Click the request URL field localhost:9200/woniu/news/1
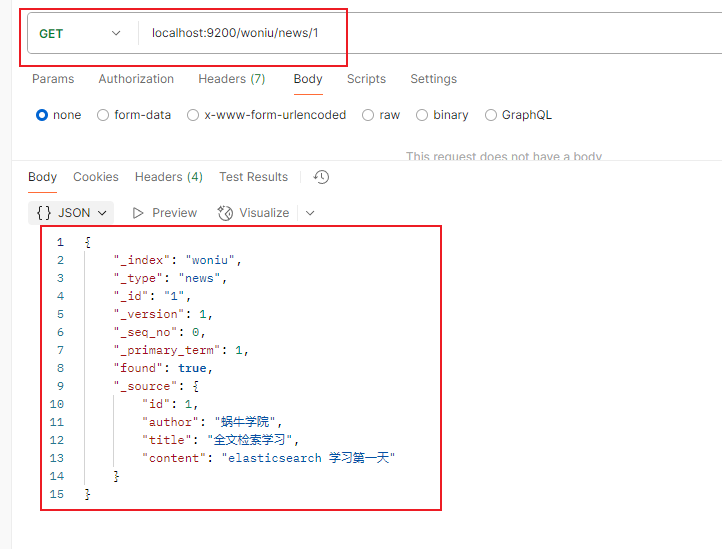Viewport: 722px width, 549px height. [235, 33]
